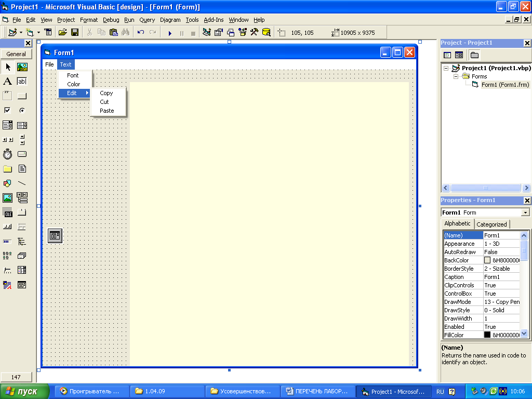Select Form1 (Form1.frm) in project tree
Screen dimensions: 532x399
(504, 85)
